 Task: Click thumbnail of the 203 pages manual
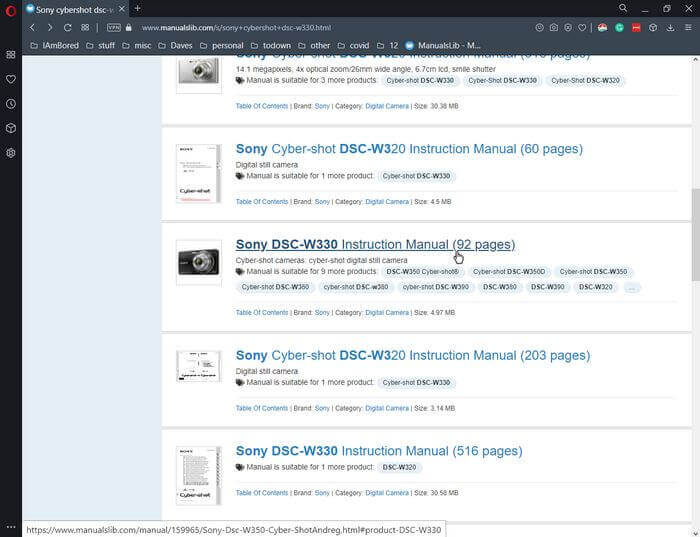(199, 366)
